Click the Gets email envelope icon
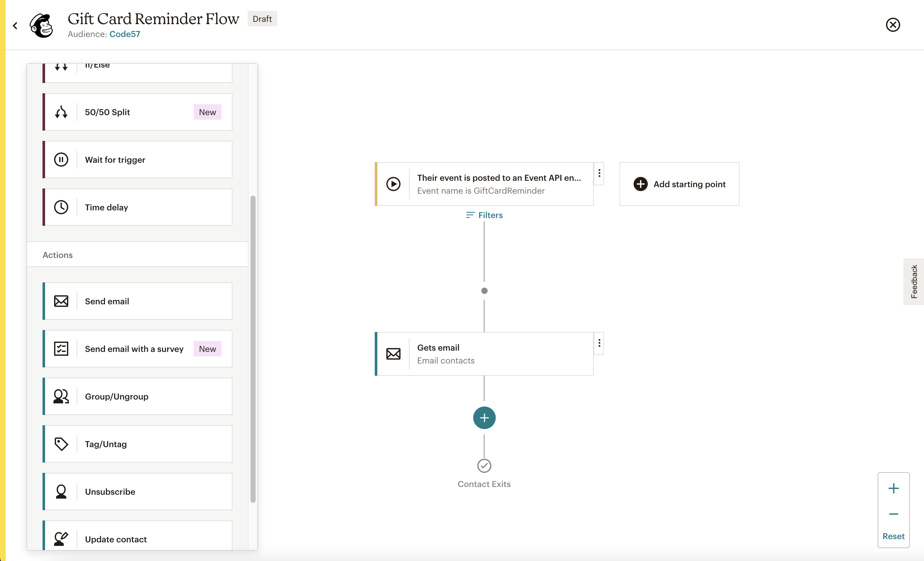924x561 pixels. pyautogui.click(x=393, y=354)
